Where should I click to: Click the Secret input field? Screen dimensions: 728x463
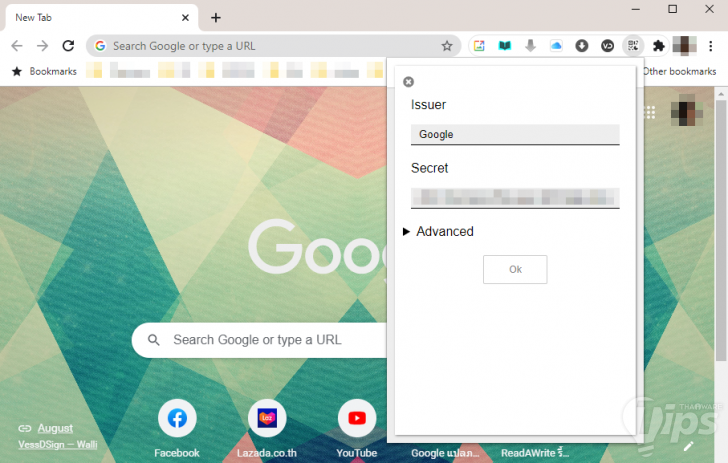[x=515, y=198]
